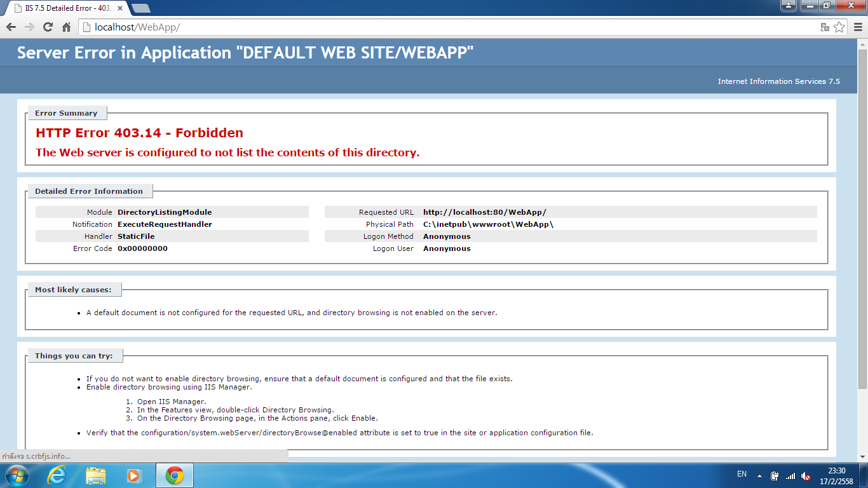Launch Internet Explorer from the taskbar
The width and height of the screenshot is (868, 488).
(x=57, y=475)
